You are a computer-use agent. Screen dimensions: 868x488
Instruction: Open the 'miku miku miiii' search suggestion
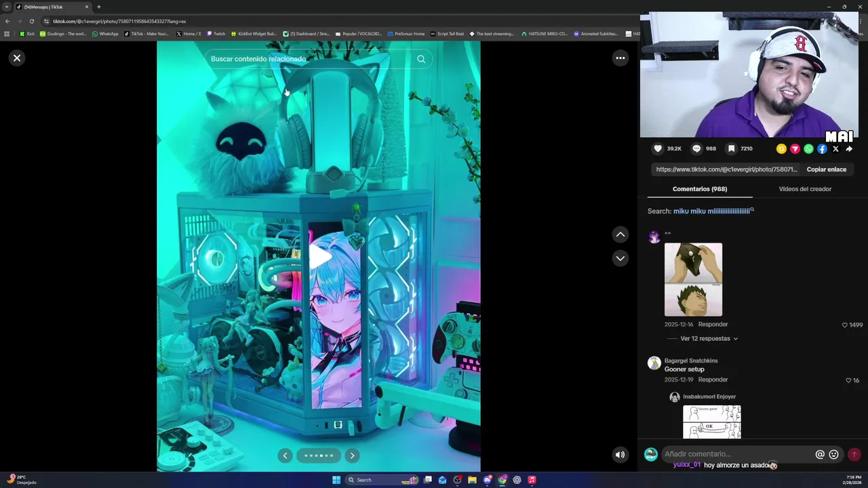click(713, 211)
